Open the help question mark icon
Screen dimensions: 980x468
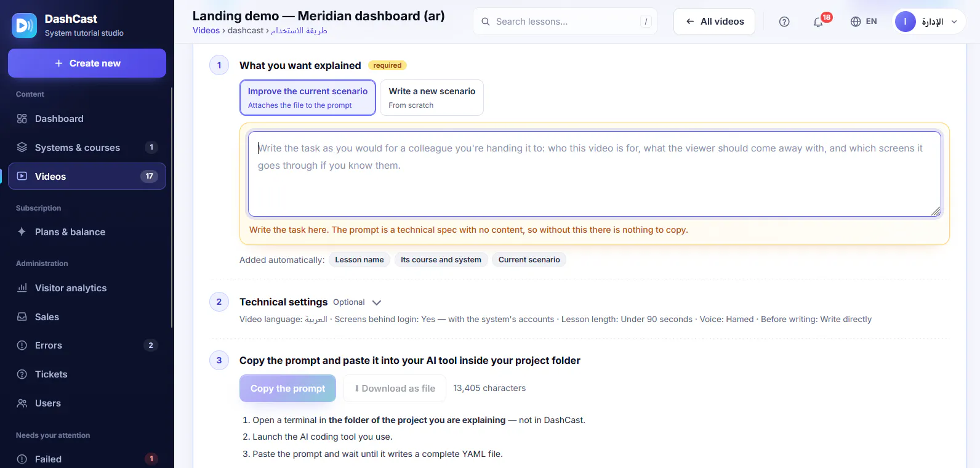point(784,22)
